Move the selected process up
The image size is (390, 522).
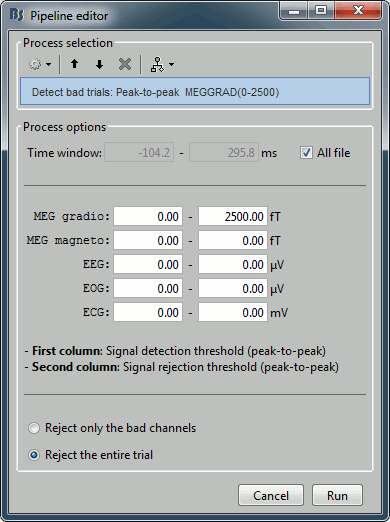[x=75, y=64]
